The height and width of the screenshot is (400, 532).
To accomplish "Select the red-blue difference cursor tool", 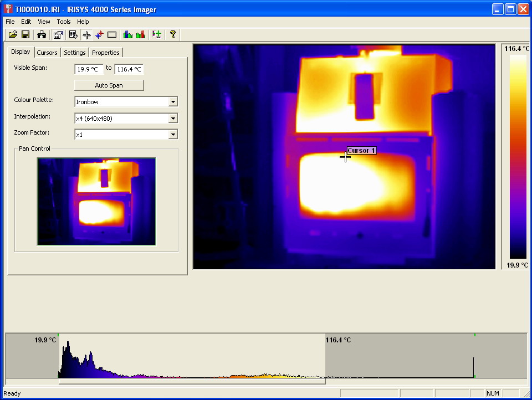I will point(99,35).
